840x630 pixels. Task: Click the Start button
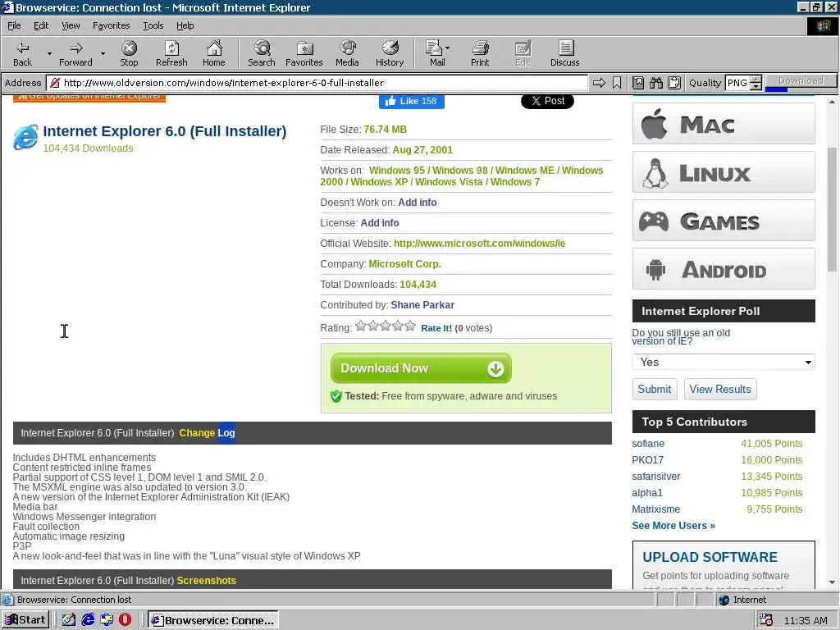pyautogui.click(x=25, y=620)
